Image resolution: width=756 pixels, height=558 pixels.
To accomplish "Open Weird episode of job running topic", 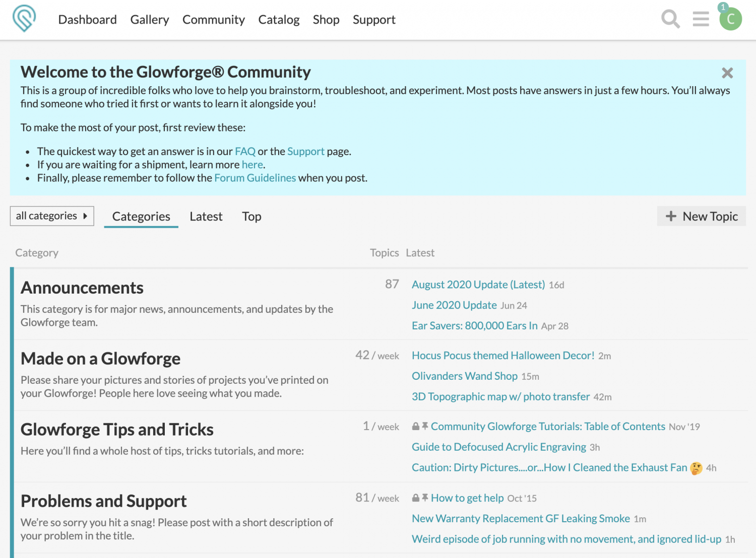I will point(566,539).
